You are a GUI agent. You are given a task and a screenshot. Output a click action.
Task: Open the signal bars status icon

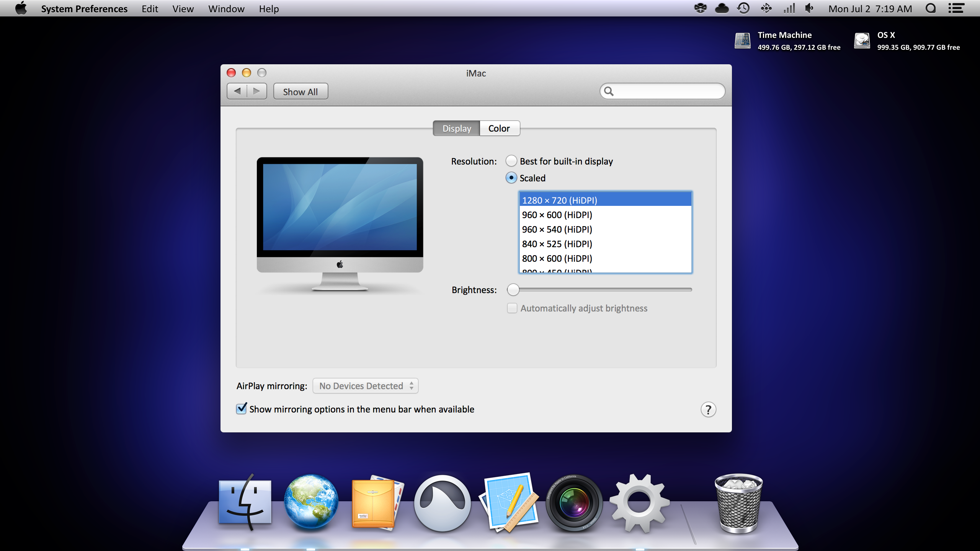[x=789, y=8]
